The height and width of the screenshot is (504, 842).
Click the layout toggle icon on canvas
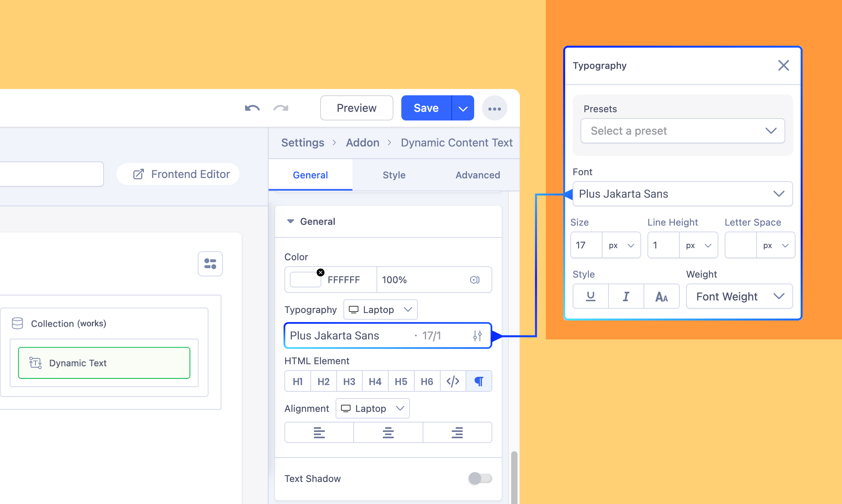click(210, 264)
